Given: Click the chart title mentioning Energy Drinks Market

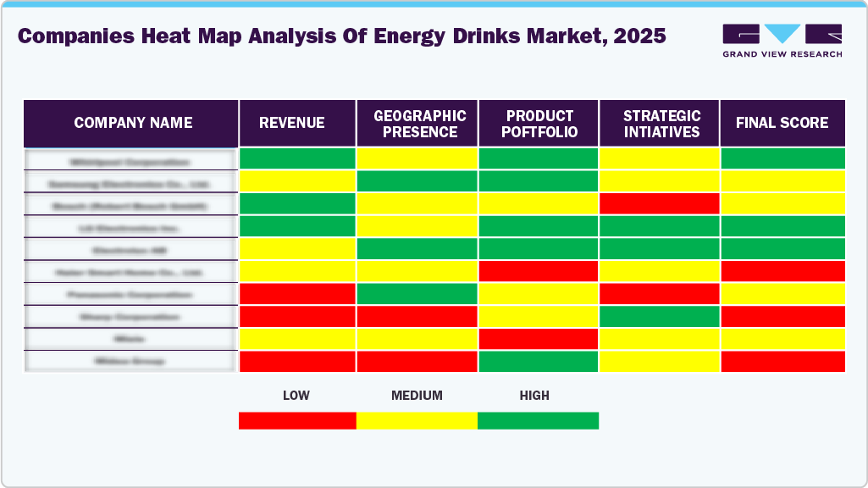Looking at the screenshot, I should [341, 36].
